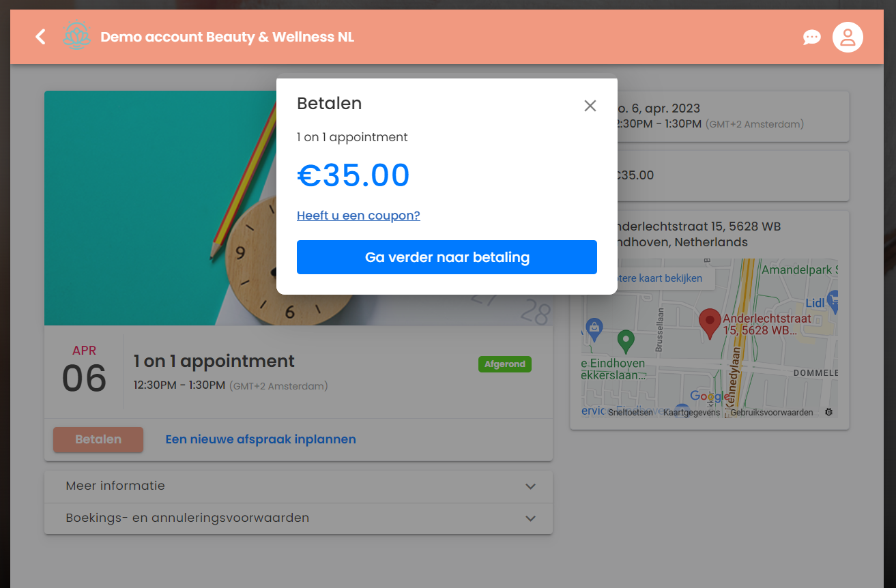Click Ga verder naar betaling button
This screenshot has width=896, height=588.
coord(447,257)
